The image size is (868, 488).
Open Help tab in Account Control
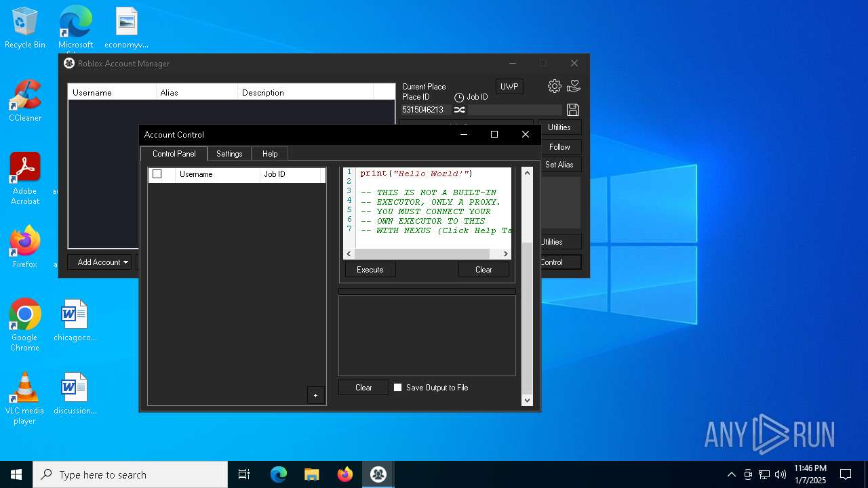(x=270, y=154)
